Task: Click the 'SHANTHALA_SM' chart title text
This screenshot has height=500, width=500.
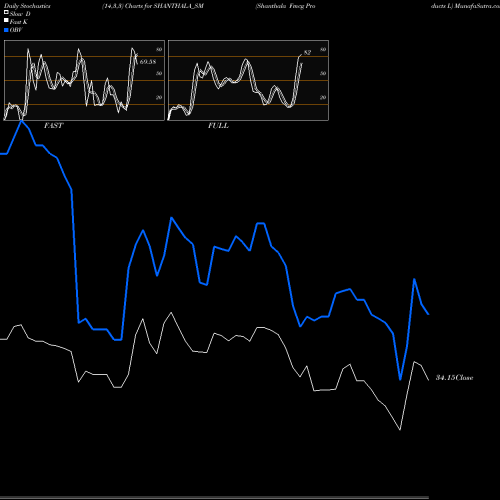Action: click(179, 6)
